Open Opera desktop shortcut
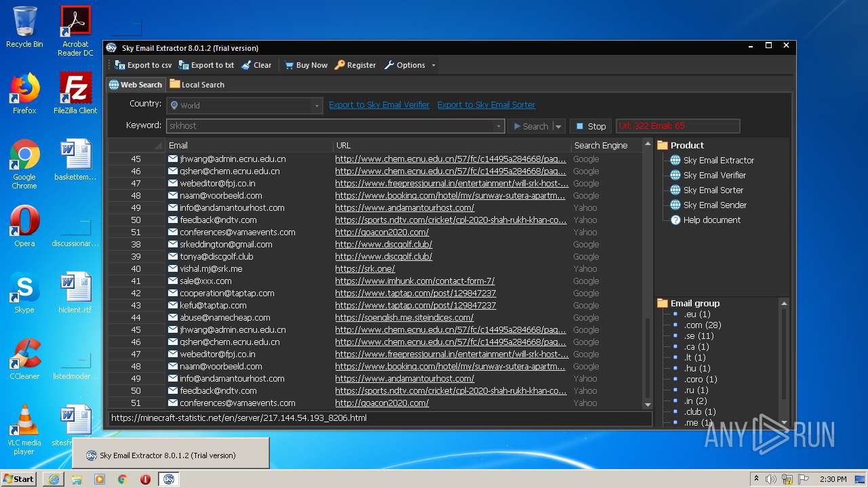Screen dimensions: 868x488 [x=24, y=226]
